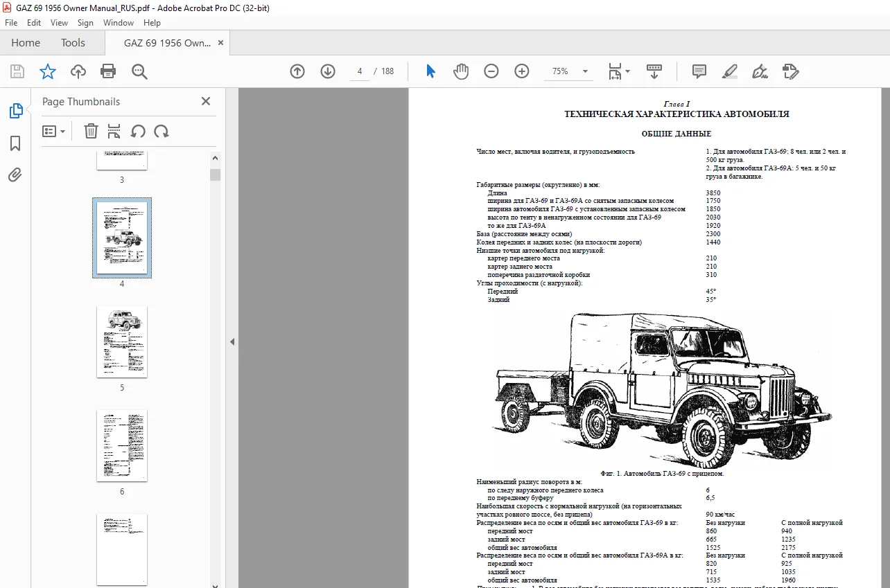Open the Attachments paperclip panel
Image resolution: width=890 pixels, height=588 pixels.
point(15,175)
